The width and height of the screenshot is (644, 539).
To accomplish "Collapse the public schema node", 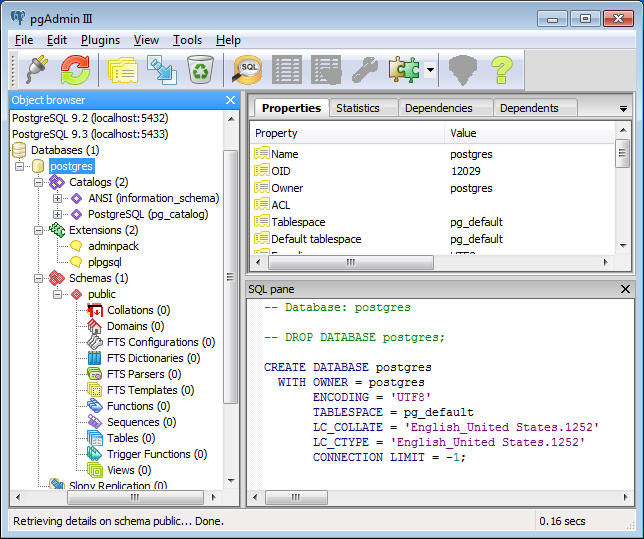I will pos(58,295).
